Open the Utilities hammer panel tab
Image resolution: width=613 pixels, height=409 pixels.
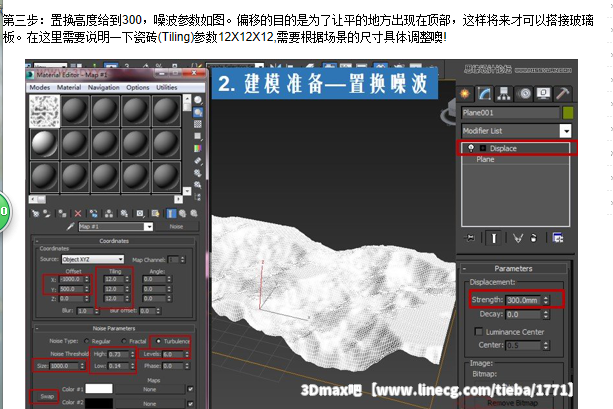(x=563, y=94)
